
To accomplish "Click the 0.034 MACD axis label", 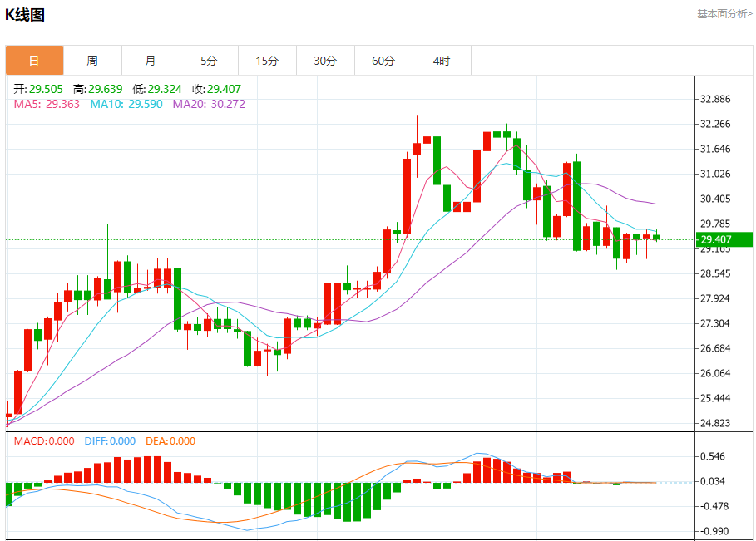I will 713,481.
